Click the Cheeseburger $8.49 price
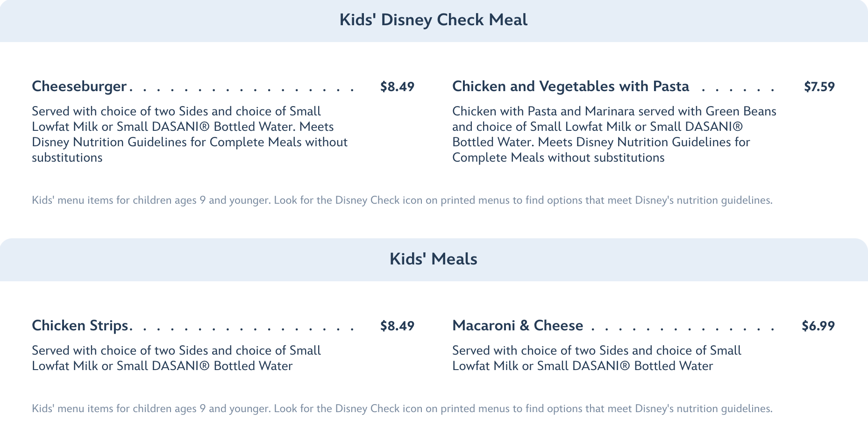Viewport: 868px width, 428px height. point(397,87)
